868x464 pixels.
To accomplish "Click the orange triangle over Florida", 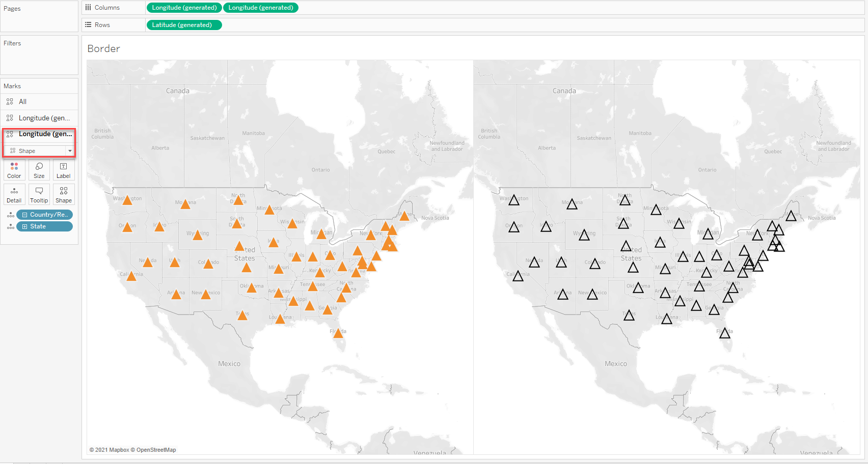I will pyautogui.click(x=338, y=333).
